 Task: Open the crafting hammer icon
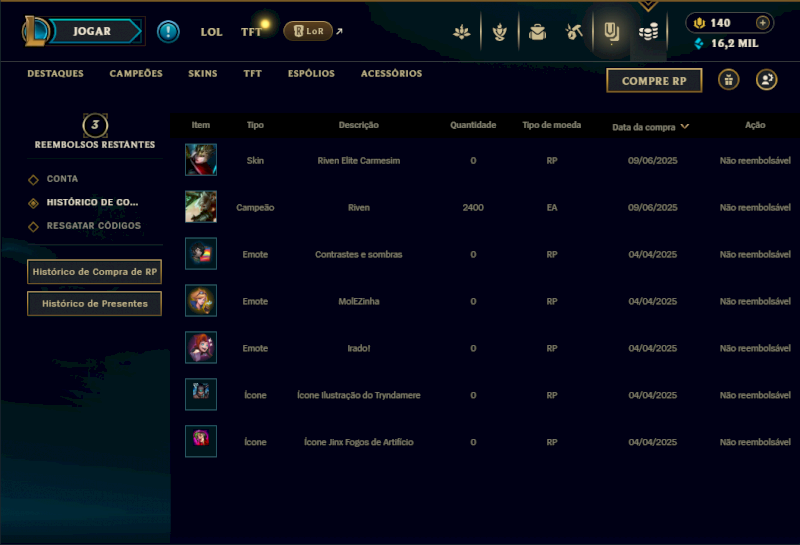point(574,32)
